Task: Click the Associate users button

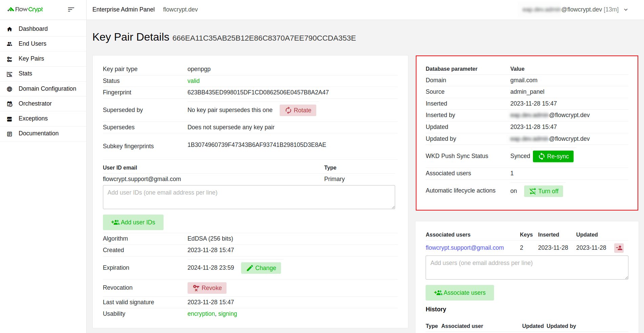Action: 459,293
